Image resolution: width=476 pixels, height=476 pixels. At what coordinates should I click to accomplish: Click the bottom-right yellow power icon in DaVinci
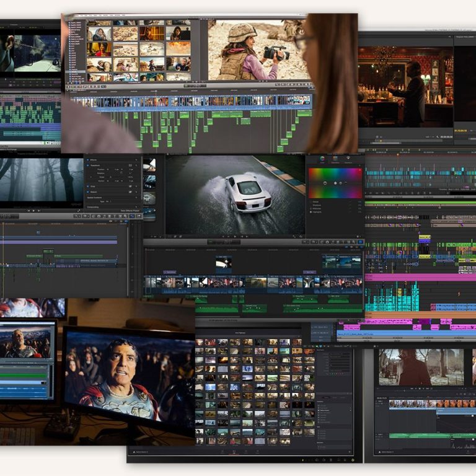click(x=353, y=459)
